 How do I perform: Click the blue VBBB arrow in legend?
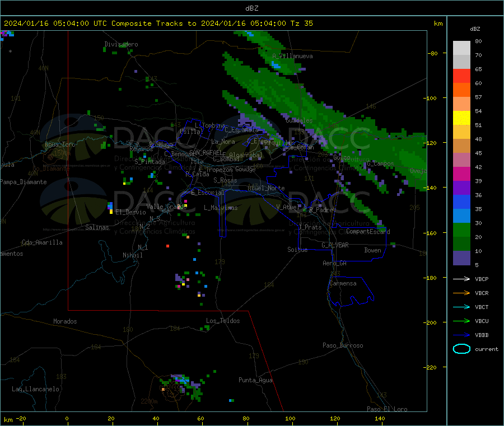coord(461,335)
